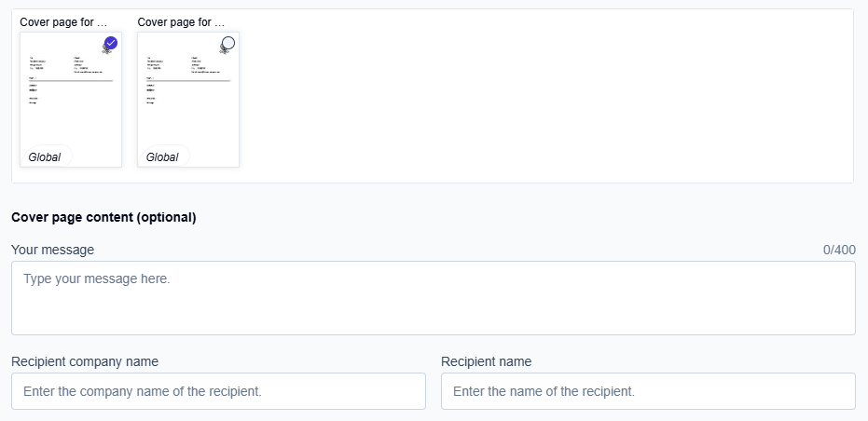Click the "Recipient name" label
Screen dimensions: 868x421
tap(486, 361)
